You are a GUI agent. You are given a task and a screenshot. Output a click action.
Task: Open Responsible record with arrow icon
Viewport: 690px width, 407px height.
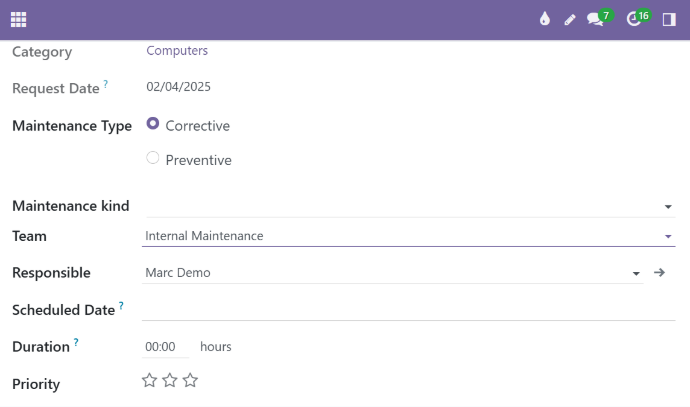[660, 272]
